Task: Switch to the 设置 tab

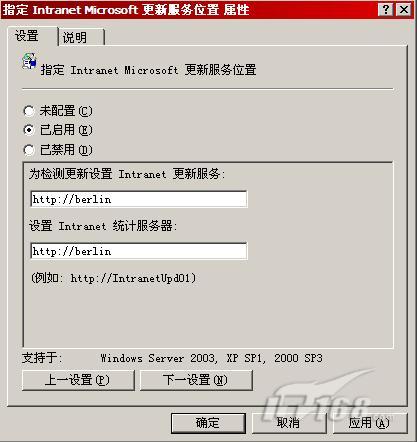Action: (27, 36)
